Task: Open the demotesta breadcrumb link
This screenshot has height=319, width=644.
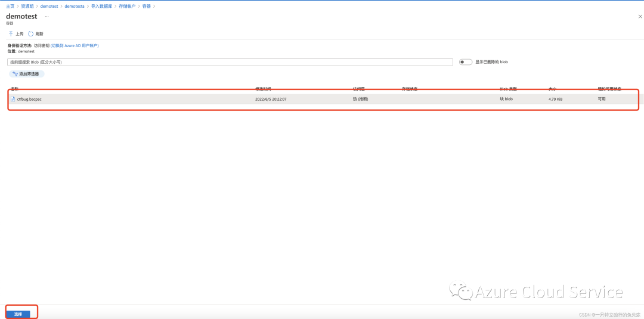Action: 75,6
